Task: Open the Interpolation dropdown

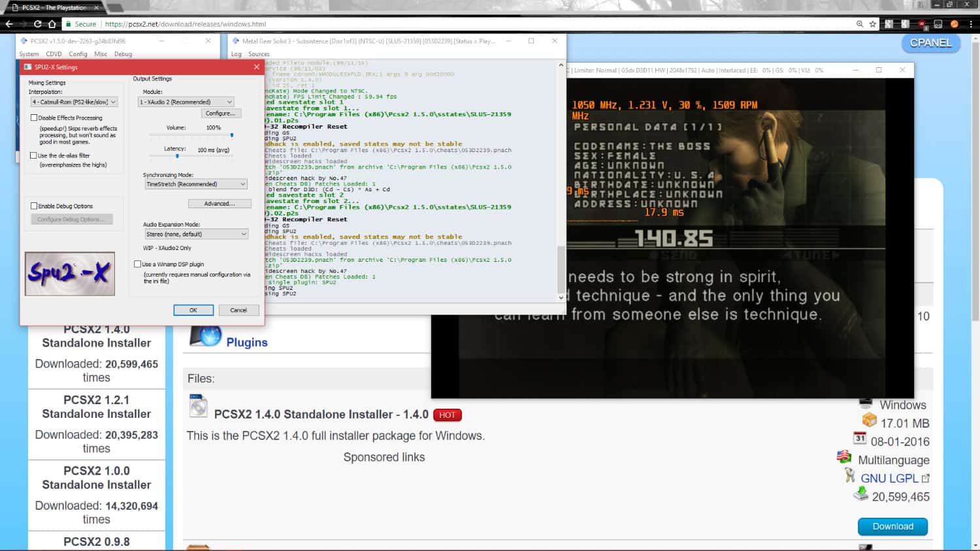Action: click(72, 102)
